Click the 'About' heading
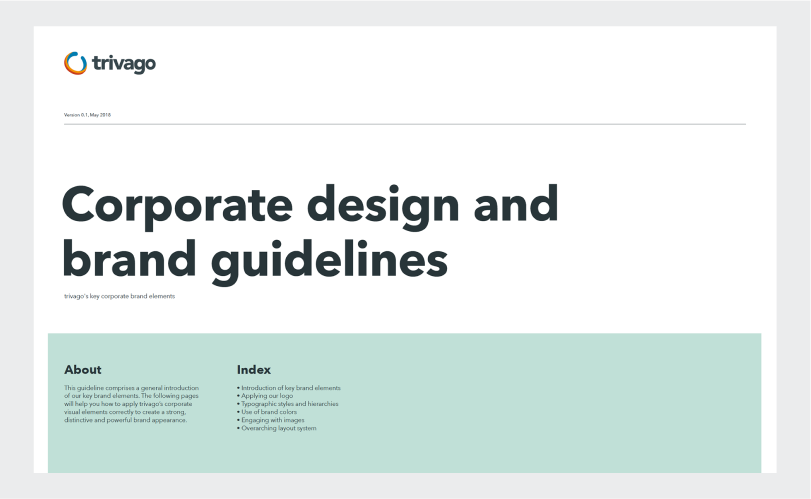The height and width of the screenshot is (499, 811). pyautogui.click(x=83, y=370)
